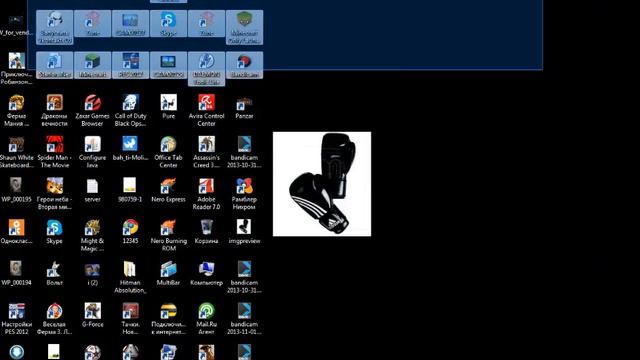Launch Nero Express shortcut
Viewport: 640px width, 360px height.
pyautogui.click(x=169, y=190)
